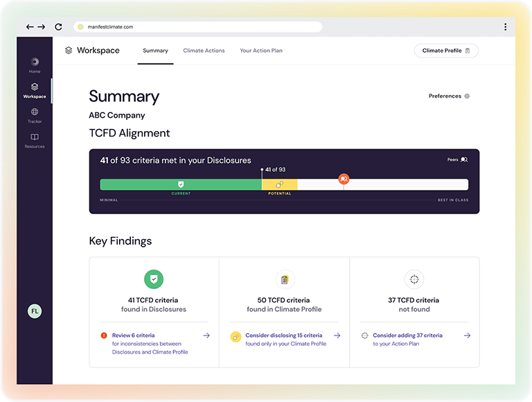Click the target icon beside Consider adding 37 criteria

coord(364,335)
